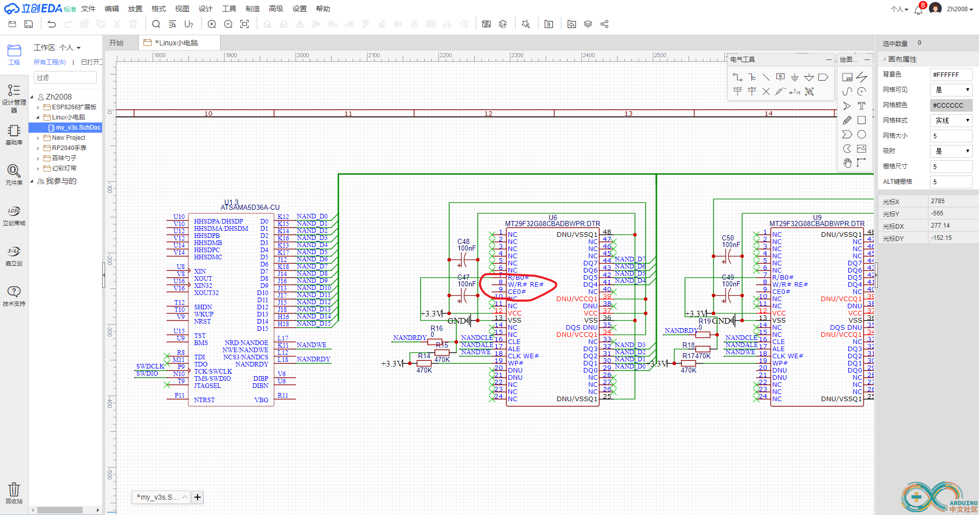Screen dimensions: 980x515
Task: Expand the ESP8266扩展板 project folder
Action: 38,107
